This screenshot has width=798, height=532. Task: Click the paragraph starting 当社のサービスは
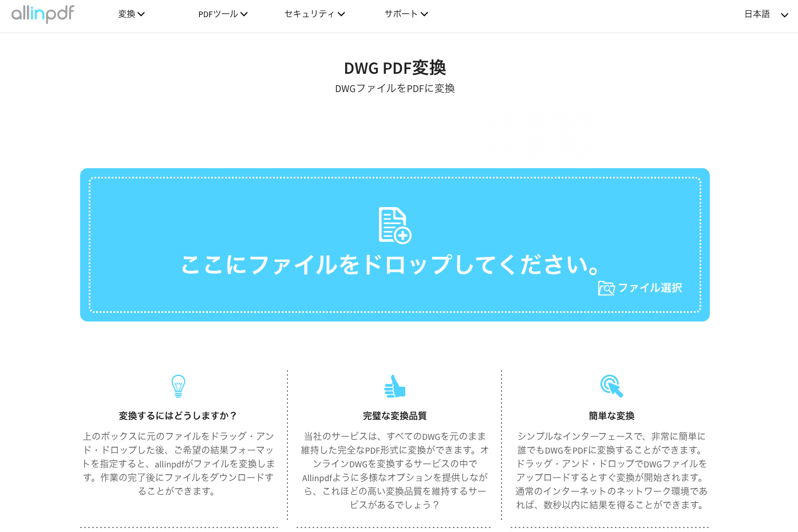click(395, 471)
